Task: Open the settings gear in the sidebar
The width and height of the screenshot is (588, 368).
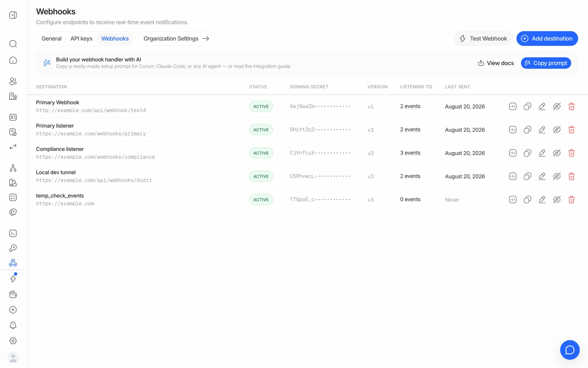Action: coord(13,341)
